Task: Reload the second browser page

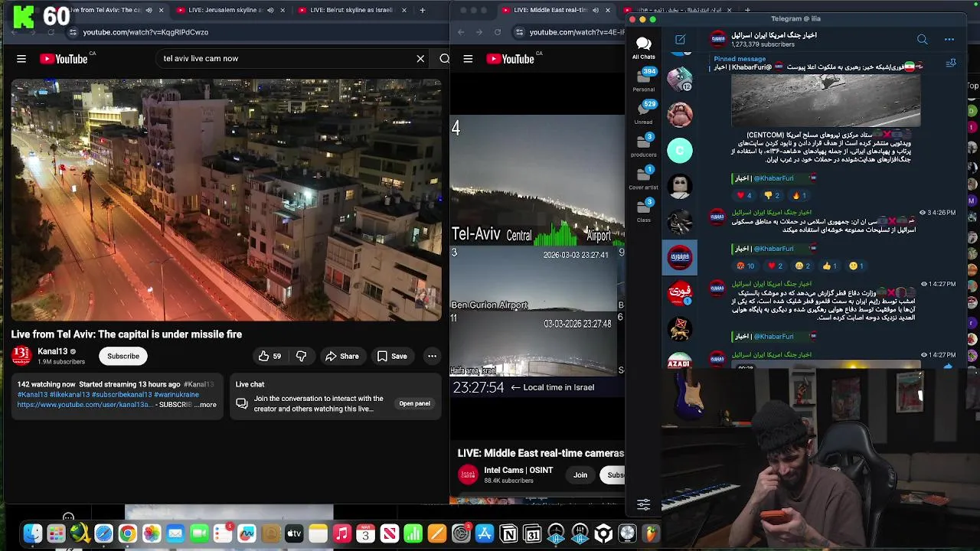Action: pos(498,32)
